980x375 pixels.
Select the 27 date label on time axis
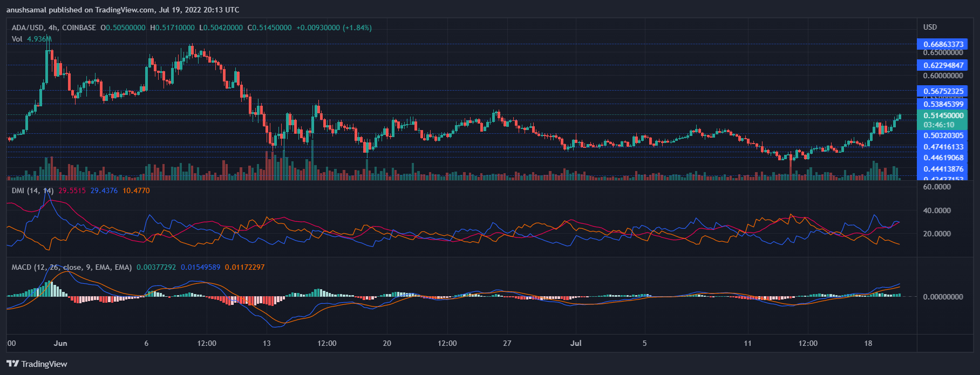tap(507, 343)
